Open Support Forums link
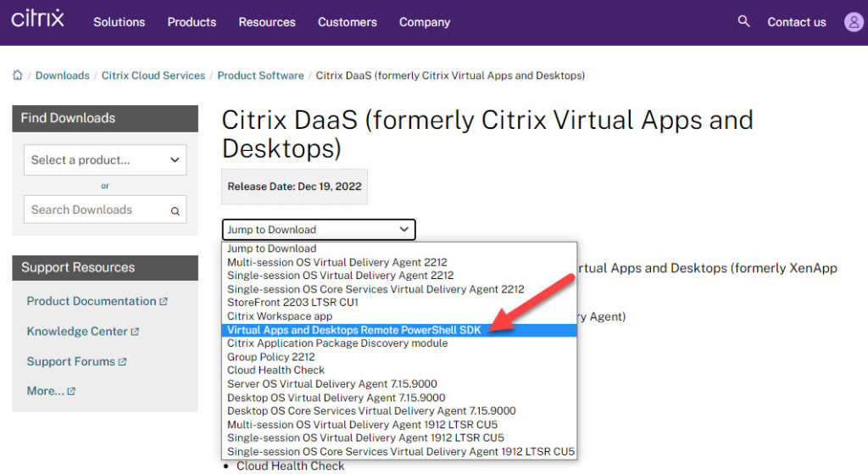868x474 pixels. point(76,361)
